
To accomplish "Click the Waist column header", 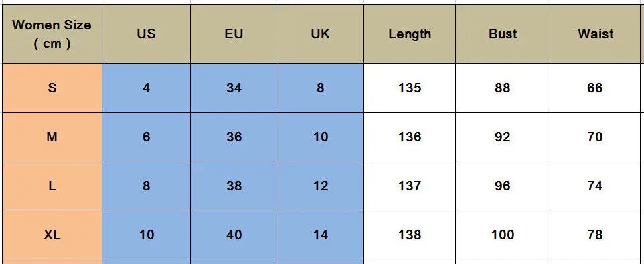I will (x=595, y=34).
